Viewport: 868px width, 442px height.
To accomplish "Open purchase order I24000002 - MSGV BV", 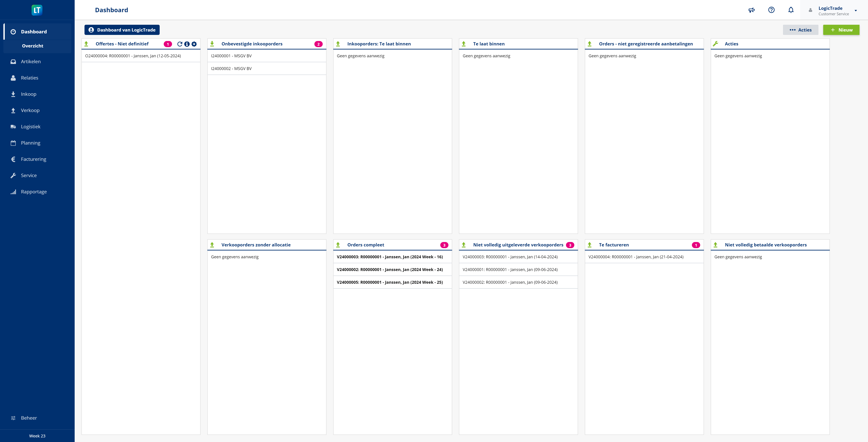I will (x=267, y=68).
